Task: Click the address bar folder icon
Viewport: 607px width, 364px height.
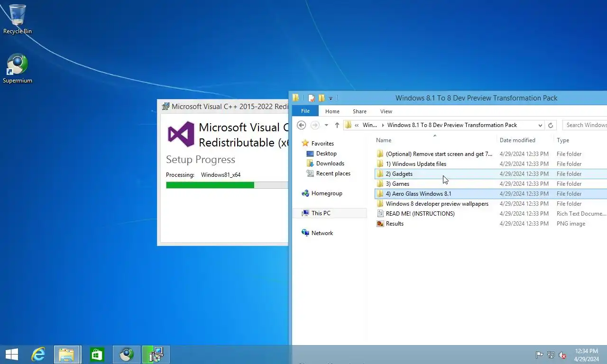Action: pos(348,125)
